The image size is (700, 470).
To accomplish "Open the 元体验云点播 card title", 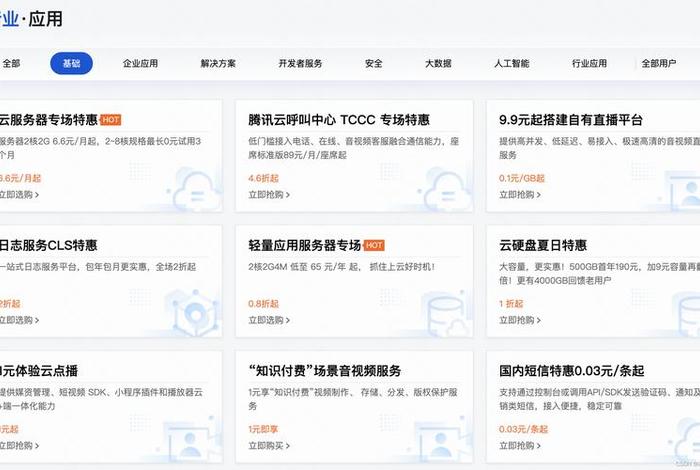I will 39,370.
